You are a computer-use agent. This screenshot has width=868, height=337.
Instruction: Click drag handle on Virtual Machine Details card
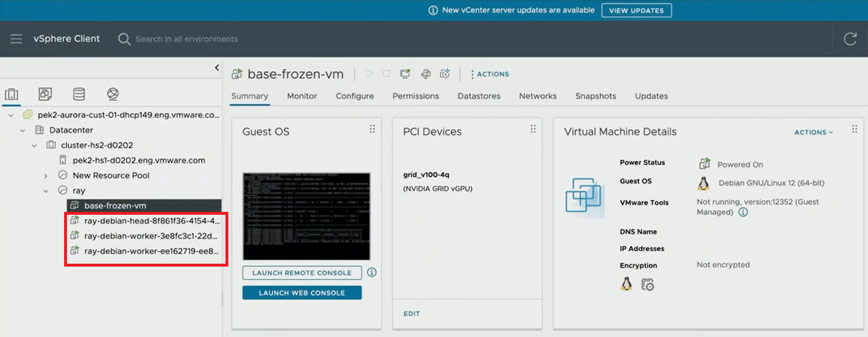(x=855, y=129)
